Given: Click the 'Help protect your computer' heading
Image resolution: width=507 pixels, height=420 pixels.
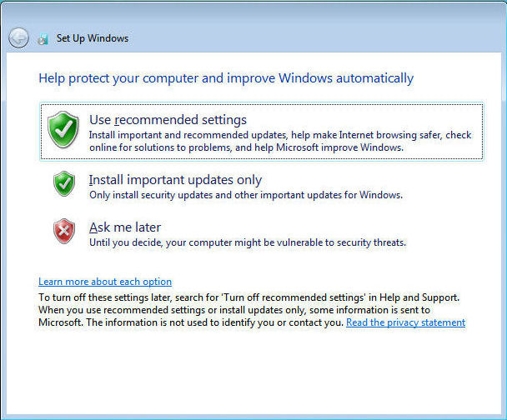Looking at the screenshot, I should point(226,78).
